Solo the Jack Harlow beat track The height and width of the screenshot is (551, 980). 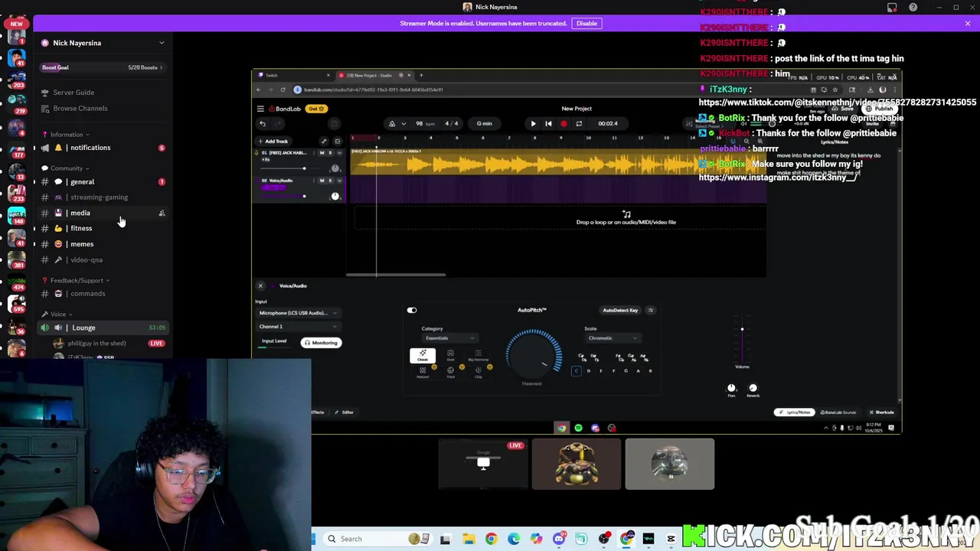point(331,152)
